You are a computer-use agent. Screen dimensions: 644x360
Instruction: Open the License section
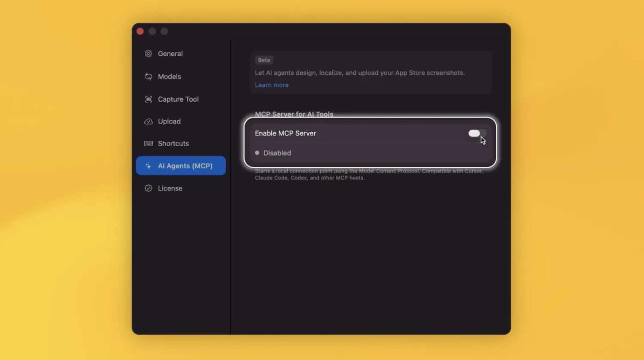coord(170,188)
